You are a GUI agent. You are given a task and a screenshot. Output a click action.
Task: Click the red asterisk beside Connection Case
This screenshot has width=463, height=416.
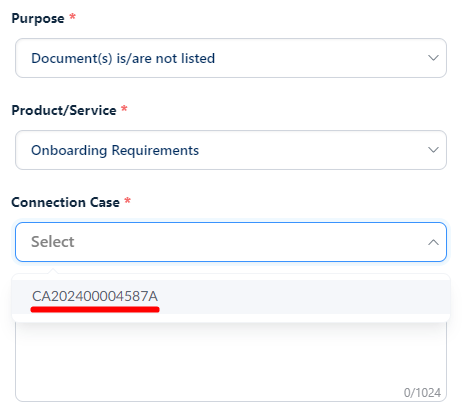[127, 200]
